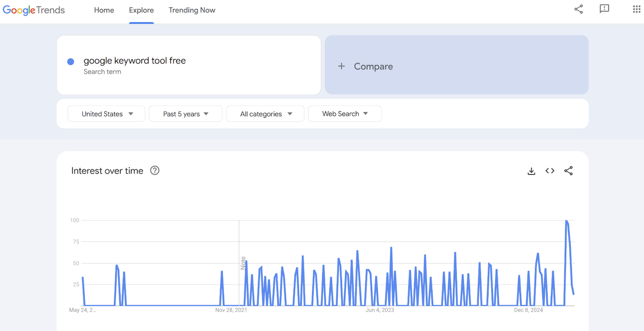
Task: Click the embed code icon
Action: click(x=550, y=171)
